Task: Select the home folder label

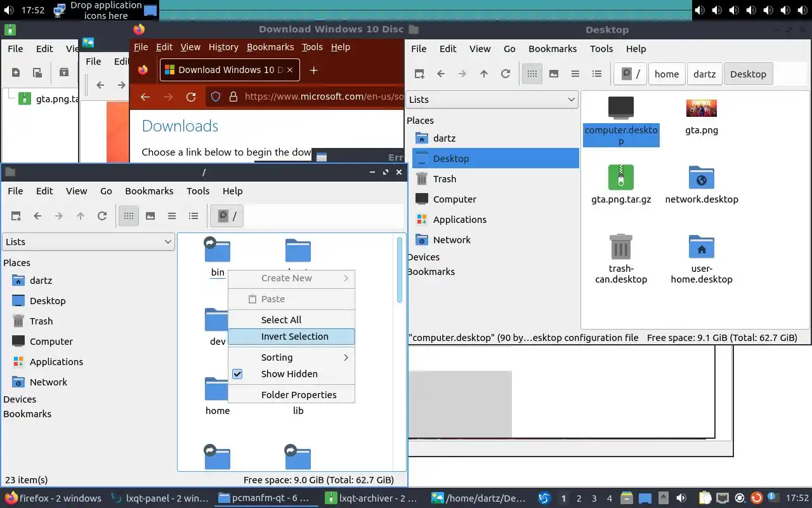Action: pyautogui.click(x=218, y=411)
